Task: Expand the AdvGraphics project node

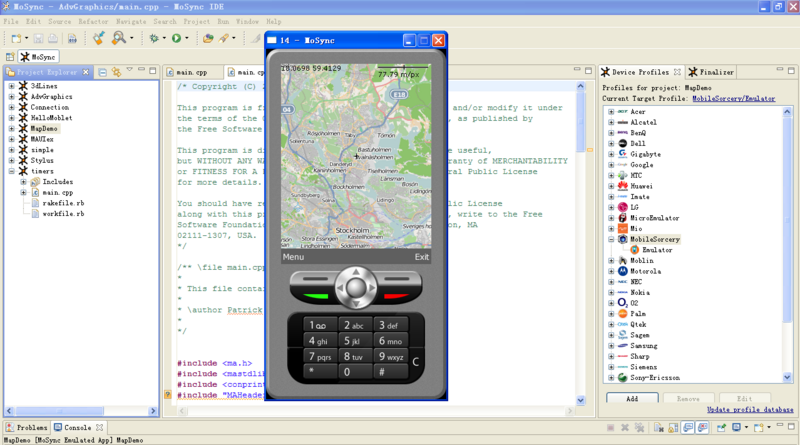Action: click(11, 97)
